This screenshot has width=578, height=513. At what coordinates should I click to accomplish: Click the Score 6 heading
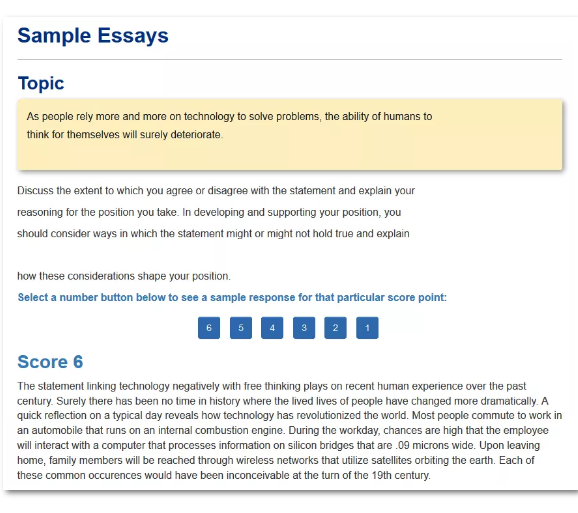pos(50,362)
